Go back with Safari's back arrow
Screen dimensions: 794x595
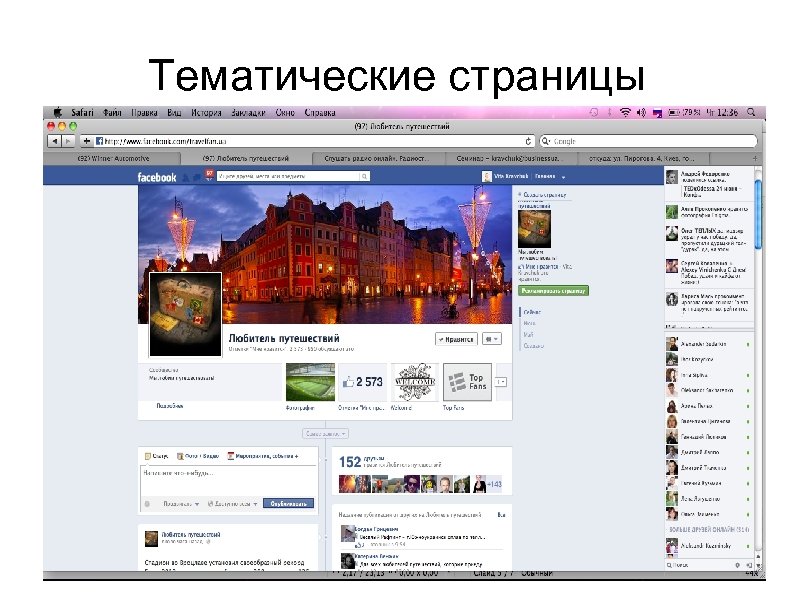(55, 141)
